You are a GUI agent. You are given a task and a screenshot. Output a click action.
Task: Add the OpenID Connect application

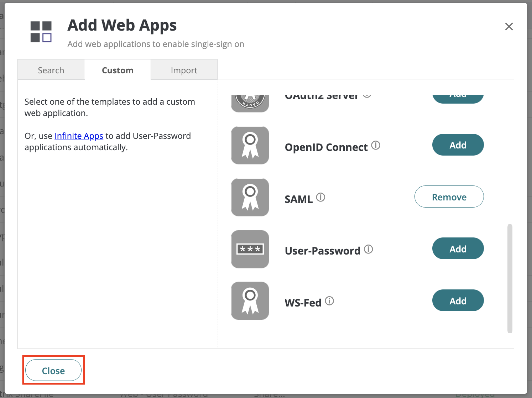coord(458,145)
